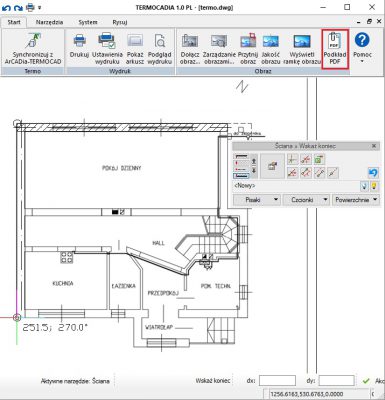
Task: Expand the Powierzchnie dropdown
Action: (x=356, y=200)
